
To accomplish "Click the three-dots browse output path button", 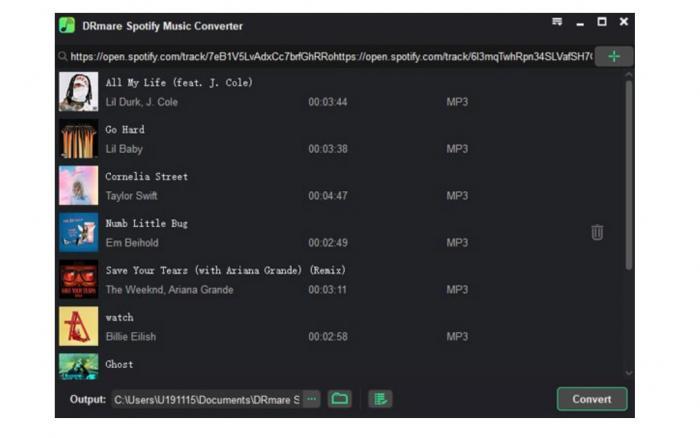I will pos(312,399).
